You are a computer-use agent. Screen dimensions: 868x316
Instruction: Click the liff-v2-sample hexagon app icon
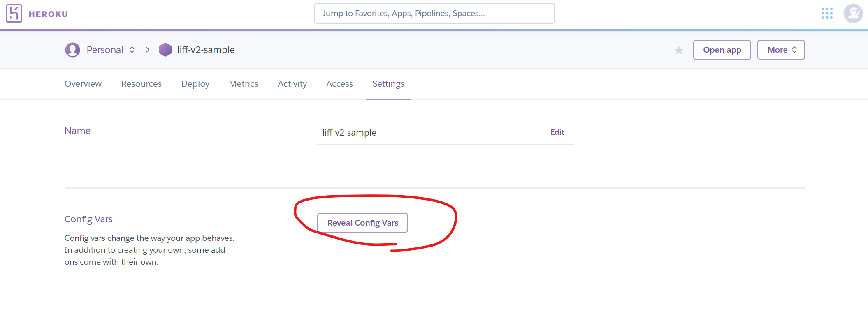coord(165,50)
